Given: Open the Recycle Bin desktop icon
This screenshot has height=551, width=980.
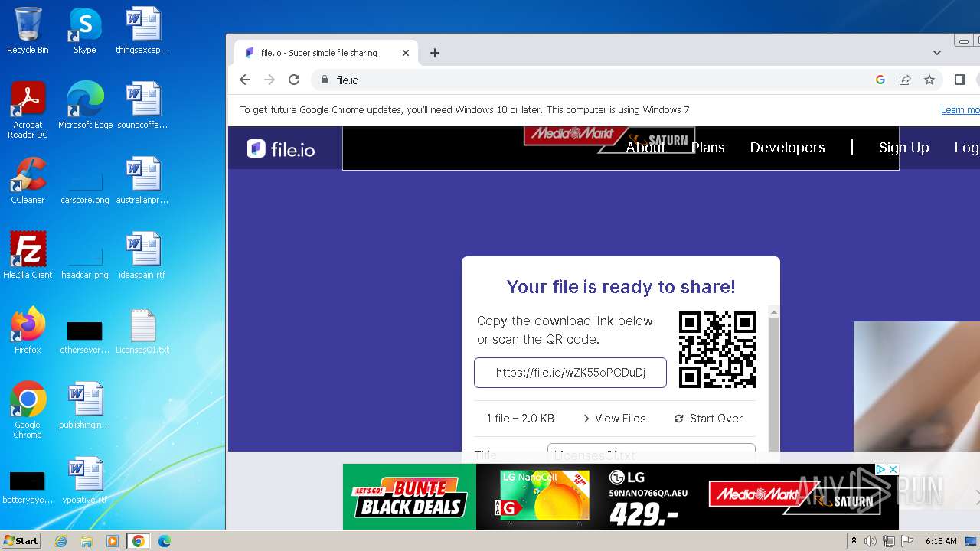Looking at the screenshot, I should [28, 31].
